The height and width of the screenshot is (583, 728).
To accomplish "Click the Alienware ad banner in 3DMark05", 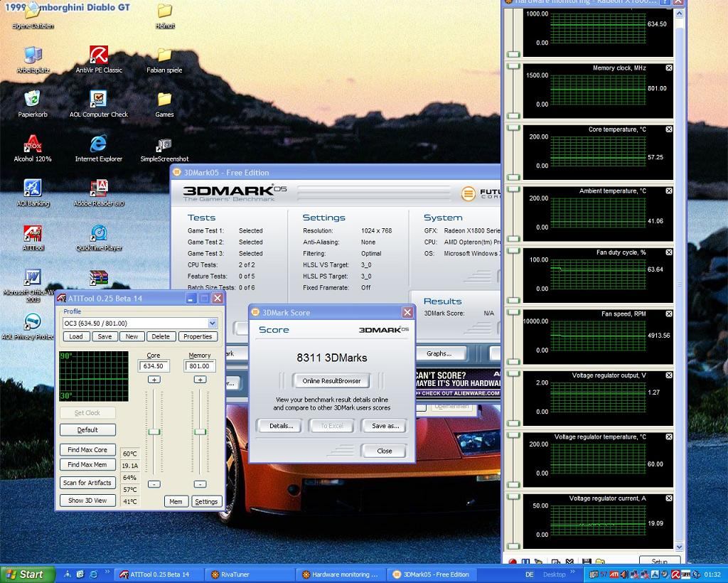I will click(x=457, y=384).
